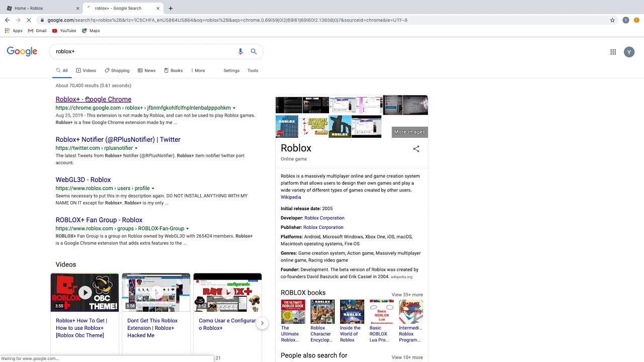Click the browser forward arrow
The width and height of the screenshot is (644, 362).
click(x=18, y=20)
